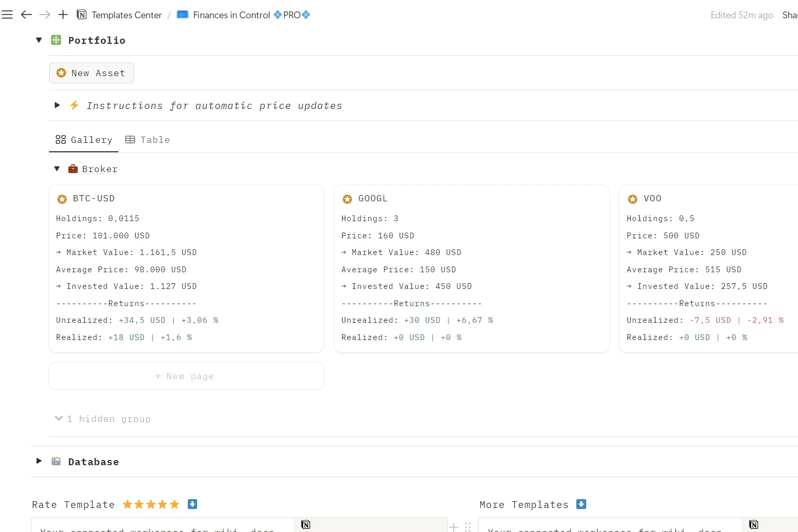Click the plus icon for new tab
Viewport: 798px width, 532px height.
coord(63,15)
